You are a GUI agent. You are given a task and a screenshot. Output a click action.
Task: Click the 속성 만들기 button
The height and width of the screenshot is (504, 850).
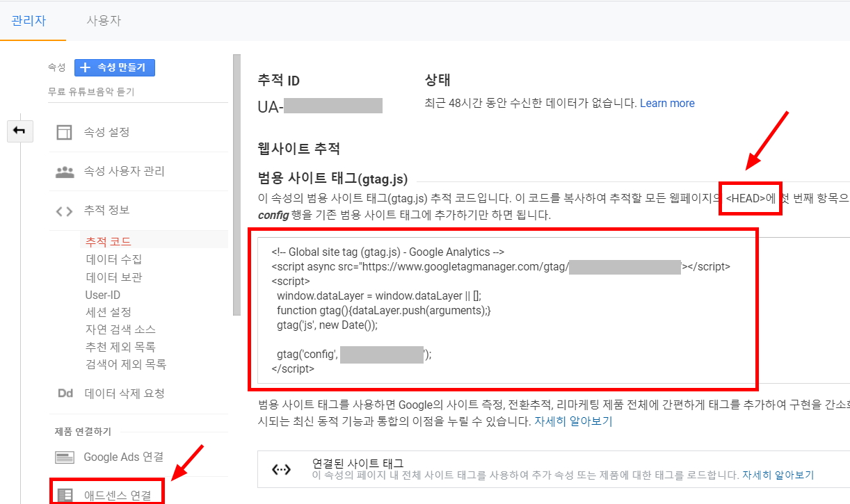point(115,67)
